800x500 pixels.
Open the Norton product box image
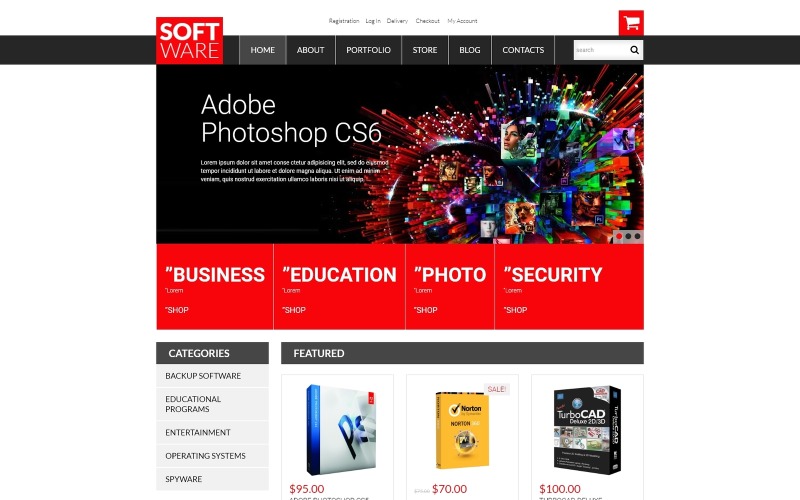point(462,430)
